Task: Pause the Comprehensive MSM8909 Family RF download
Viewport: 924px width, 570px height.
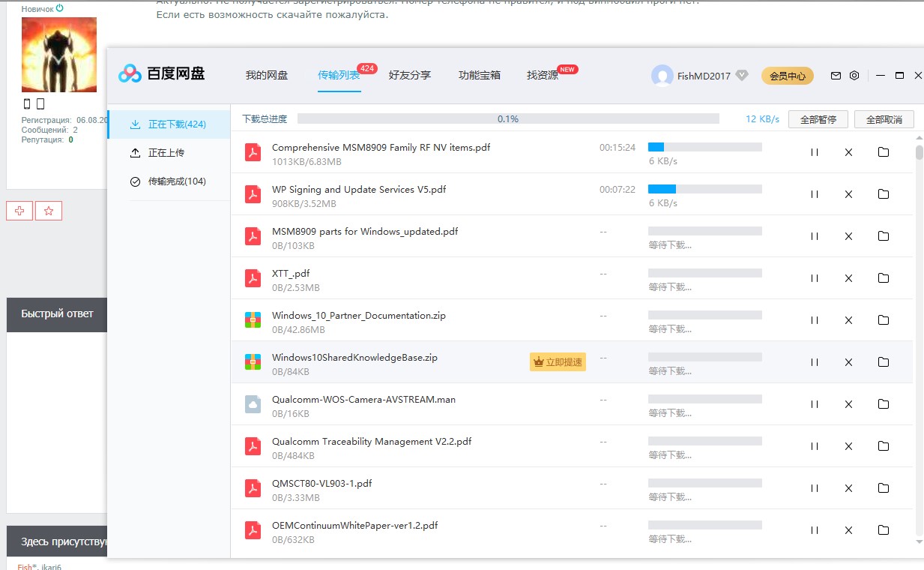Action: tap(814, 152)
